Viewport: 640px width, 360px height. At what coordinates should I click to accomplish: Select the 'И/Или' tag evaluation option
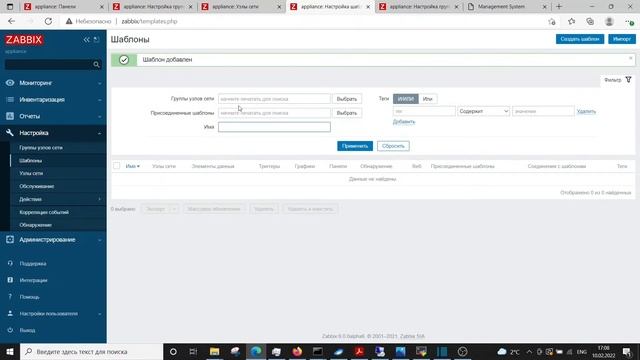click(x=405, y=99)
